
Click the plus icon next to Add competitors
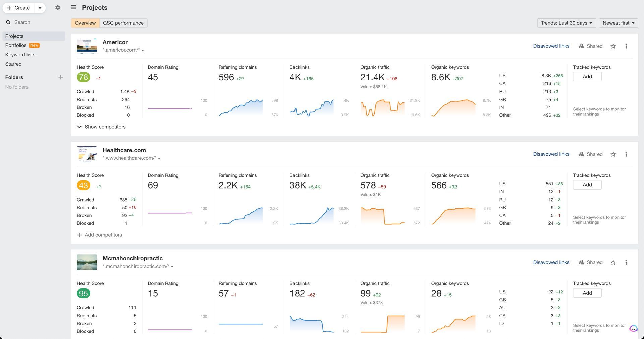click(x=79, y=235)
